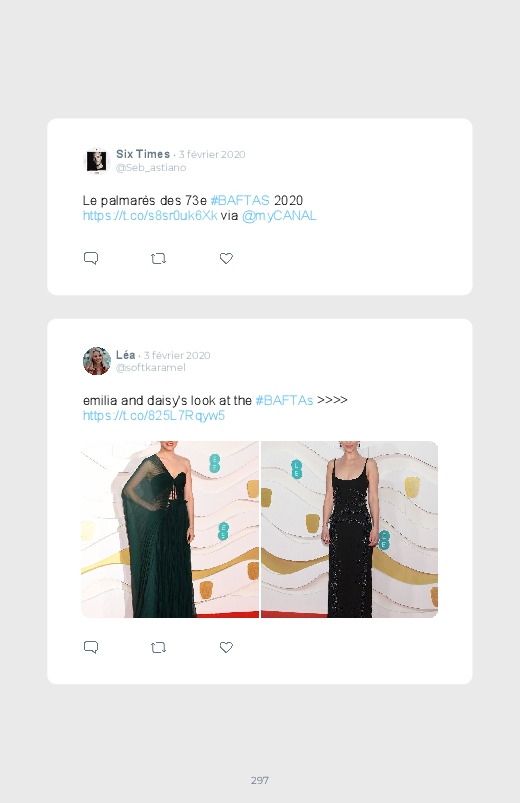View the black sequin dress photo
Image resolution: width=520 pixels, height=803 pixels.
pyautogui.click(x=349, y=530)
